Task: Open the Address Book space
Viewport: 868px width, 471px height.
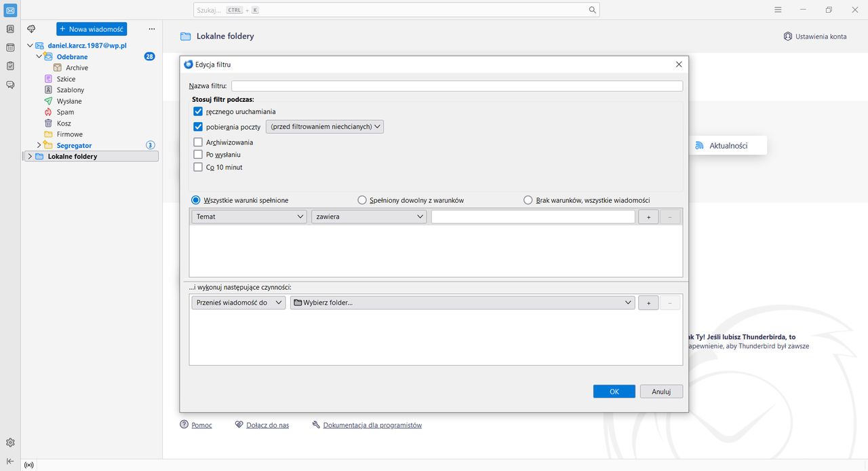Action: [10, 29]
